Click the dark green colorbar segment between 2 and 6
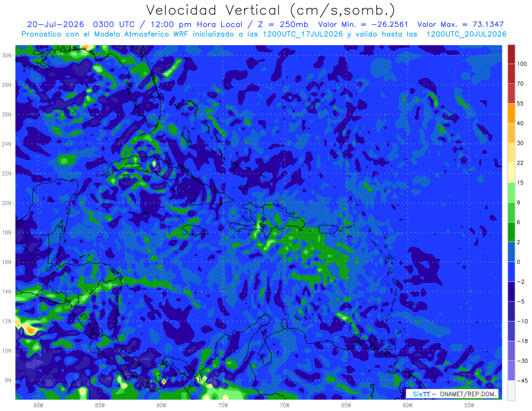 click(x=511, y=232)
